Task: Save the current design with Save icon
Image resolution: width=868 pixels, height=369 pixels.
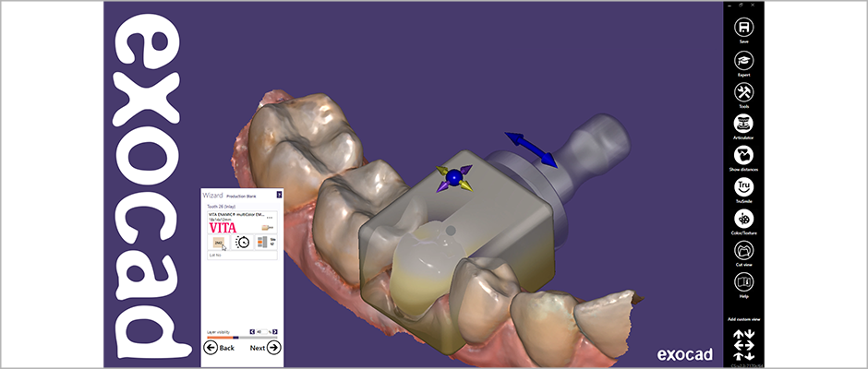Action: (744, 27)
